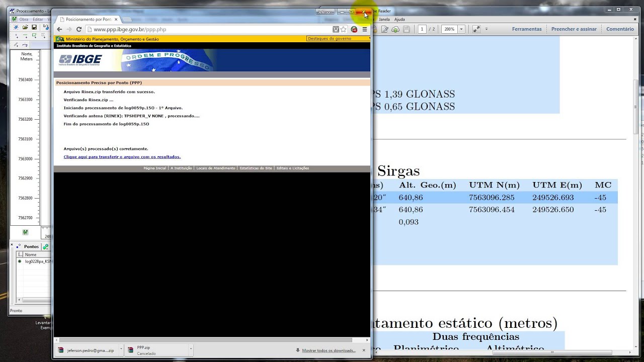Go back in the Chrome browser
The width and height of the screenshot is (644, 362).
pyautogui.click(x=59, y=30)
